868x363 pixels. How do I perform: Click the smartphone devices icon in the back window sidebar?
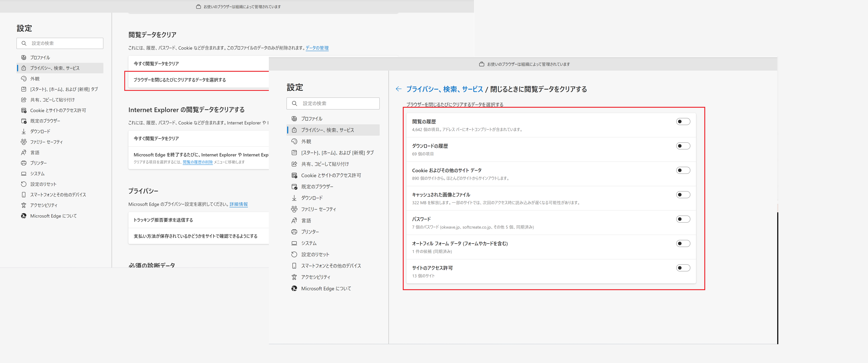click(x=24, y=195)
